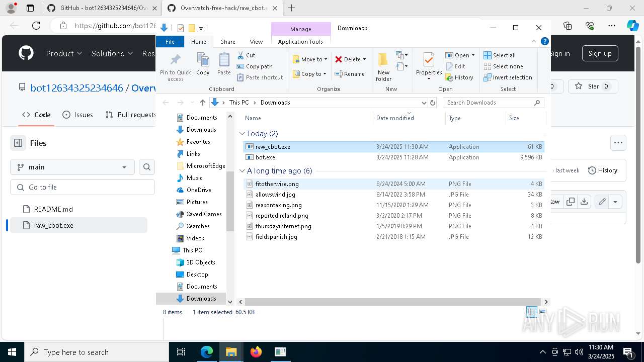Image resolution: width=644 pixels, height=362 pixels.
Task: Click Copy path in ribbon
Action: [x=254, y=66]
